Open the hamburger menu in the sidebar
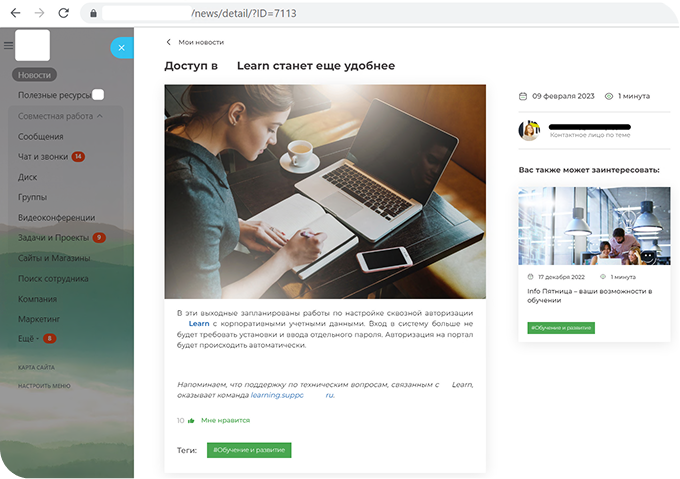The width and height of the screenshot is (680, 479). 9,46
